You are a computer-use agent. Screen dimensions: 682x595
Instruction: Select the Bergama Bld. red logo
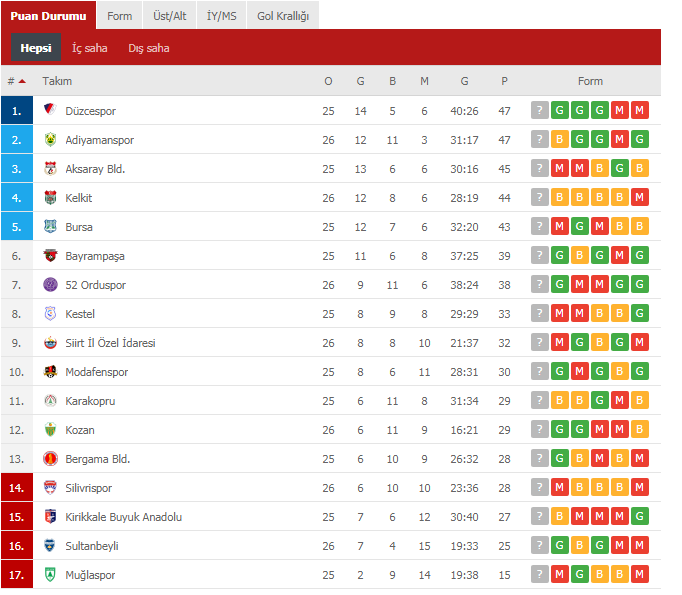(x=50, y=458)
